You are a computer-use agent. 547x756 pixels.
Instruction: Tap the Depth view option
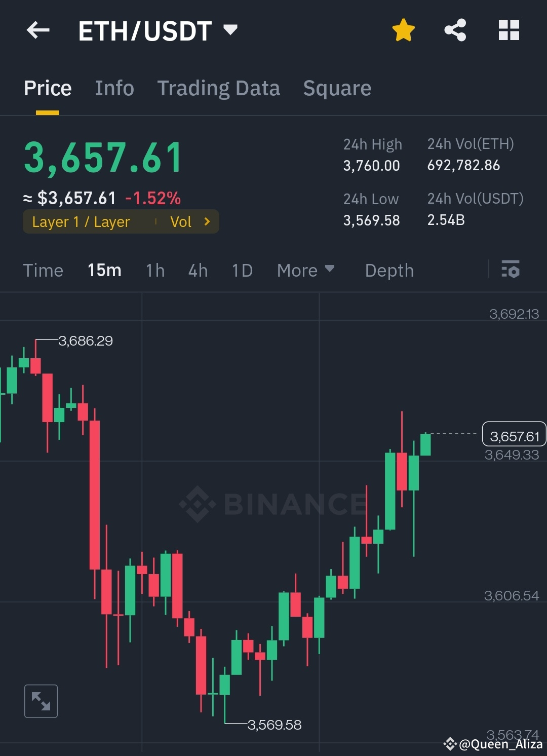pos(389,270)
